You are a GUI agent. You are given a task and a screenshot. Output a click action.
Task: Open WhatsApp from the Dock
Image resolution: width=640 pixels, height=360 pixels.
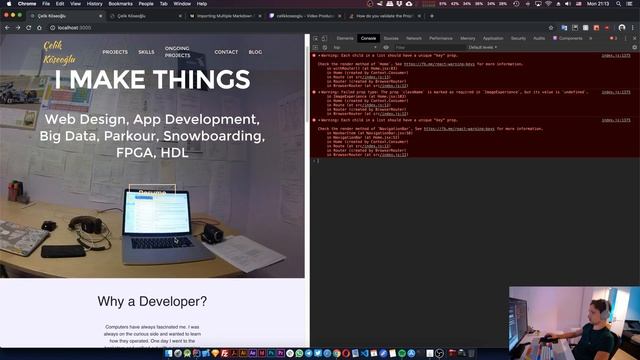[x=299, y=353]
